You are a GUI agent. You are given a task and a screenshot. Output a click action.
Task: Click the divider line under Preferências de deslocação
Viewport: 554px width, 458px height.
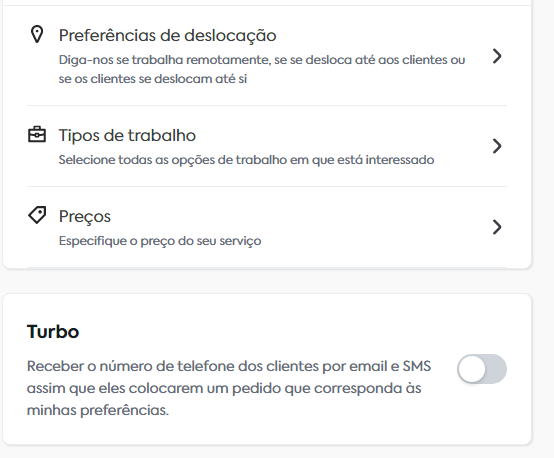[267, 105]
